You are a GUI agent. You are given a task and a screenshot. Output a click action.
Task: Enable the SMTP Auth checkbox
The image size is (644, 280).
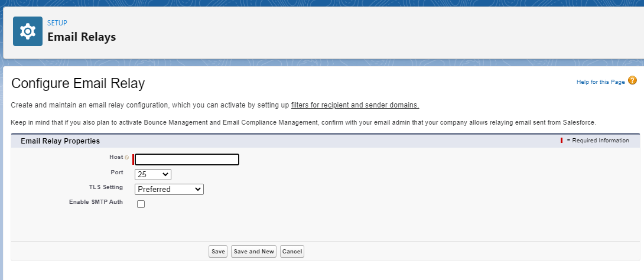141,204
